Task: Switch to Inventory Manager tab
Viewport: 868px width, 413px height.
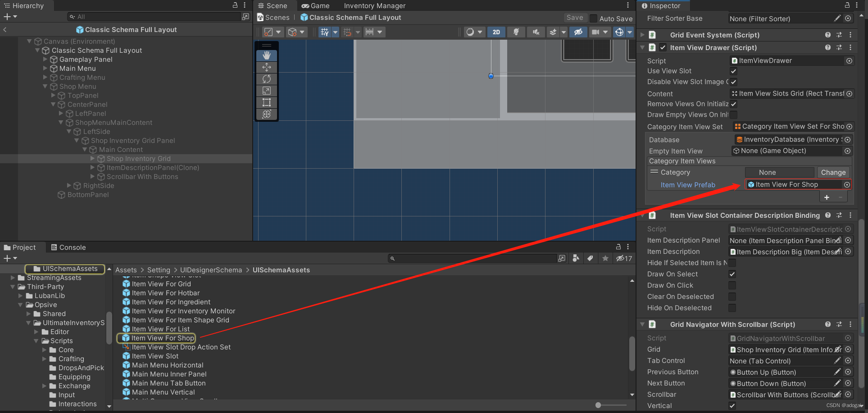Action: 375,5
